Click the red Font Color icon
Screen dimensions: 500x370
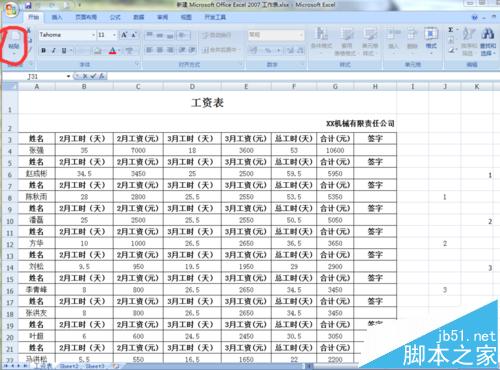(112, 51)
